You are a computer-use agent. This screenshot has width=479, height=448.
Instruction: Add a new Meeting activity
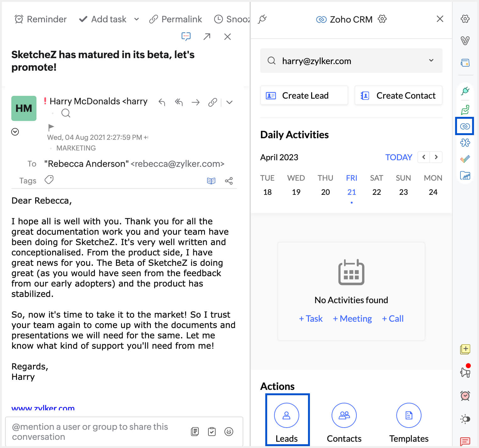click(352, 319)
